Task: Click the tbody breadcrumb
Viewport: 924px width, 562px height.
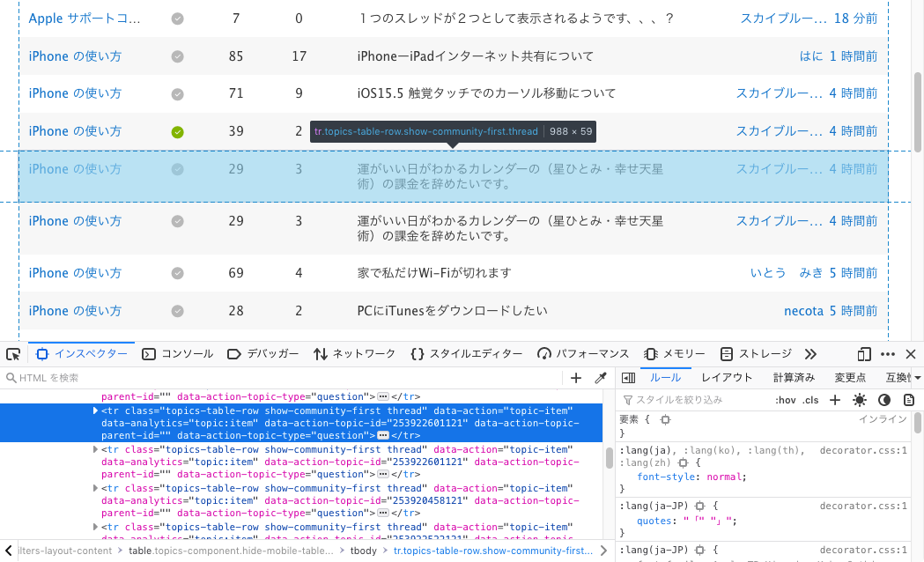Action: click(x=363, y=551)
